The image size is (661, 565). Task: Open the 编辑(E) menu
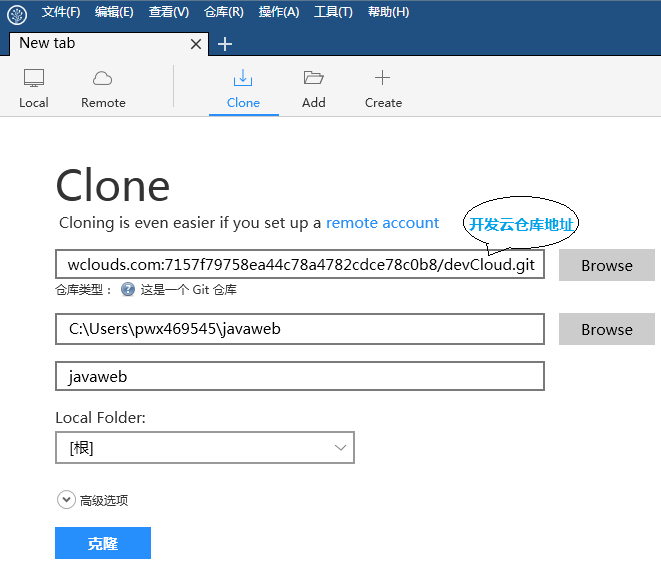click(x=114, y=12)
